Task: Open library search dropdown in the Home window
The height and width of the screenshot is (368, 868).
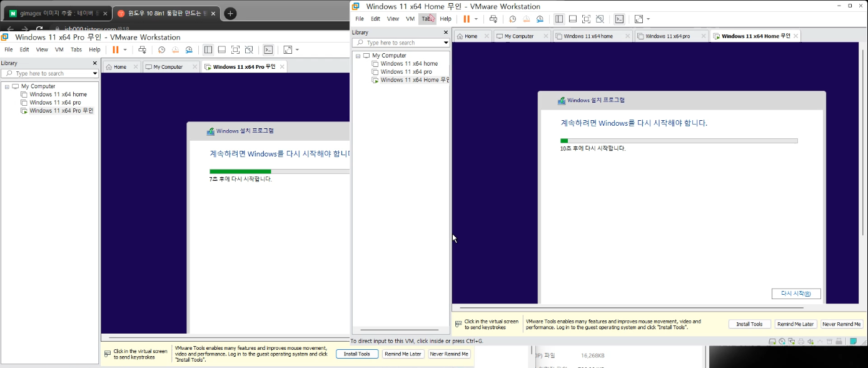Action: point(446,43)
